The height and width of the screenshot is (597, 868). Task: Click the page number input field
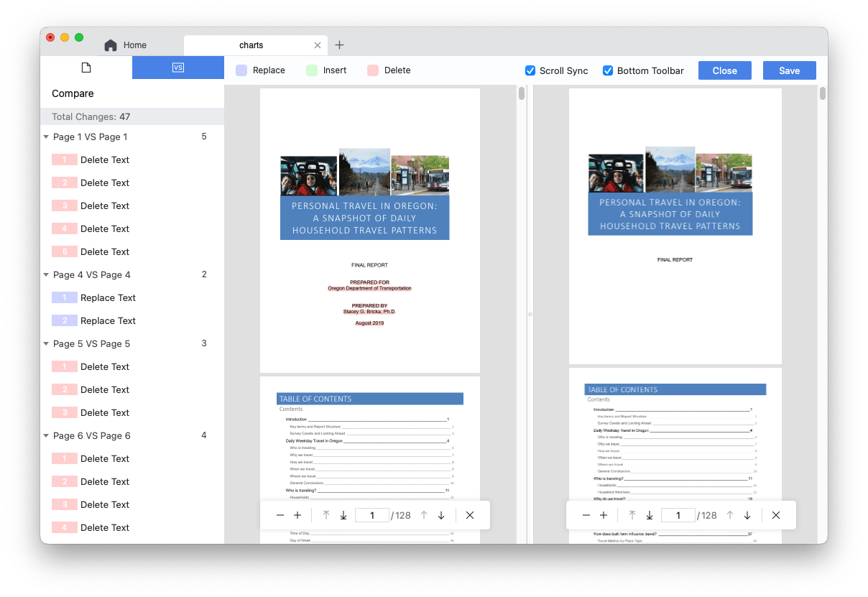pyautogui.click(x=372, y=515)
